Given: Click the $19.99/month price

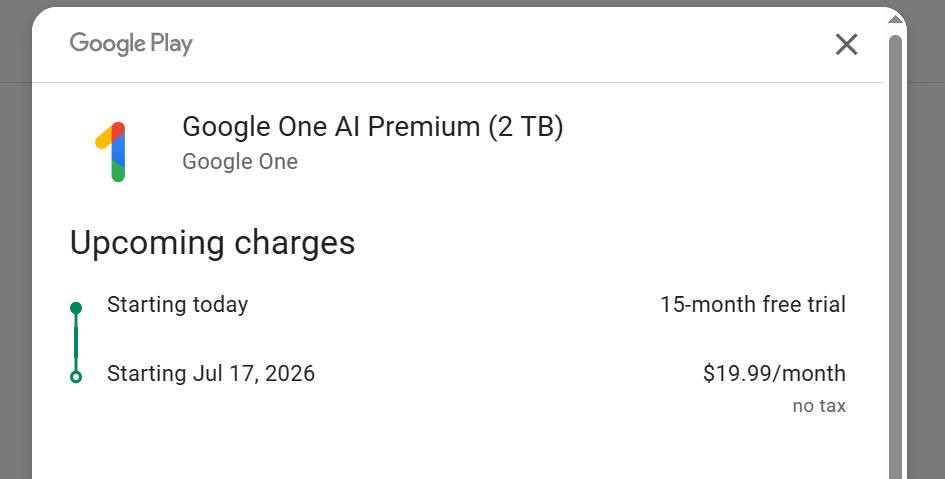Looking at the screenshot, I should click(x=774, y=374).
